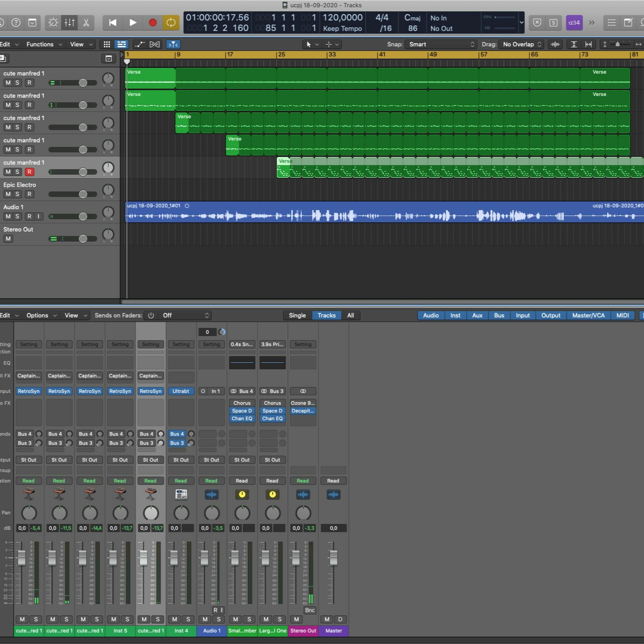Disable record-enable on selected cute manfred track

tap(29, 172)
